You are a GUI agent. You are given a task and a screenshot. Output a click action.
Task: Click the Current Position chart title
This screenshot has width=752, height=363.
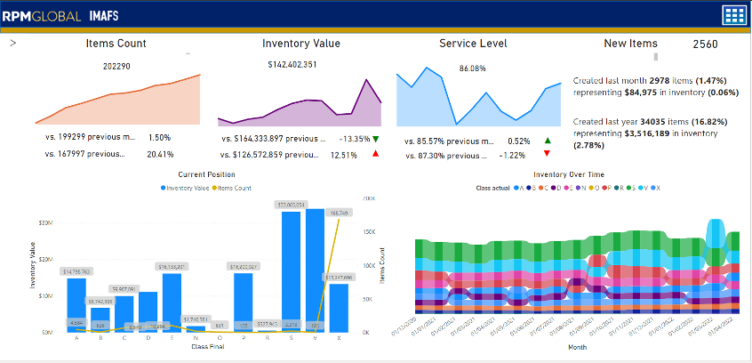click(207, 175)
